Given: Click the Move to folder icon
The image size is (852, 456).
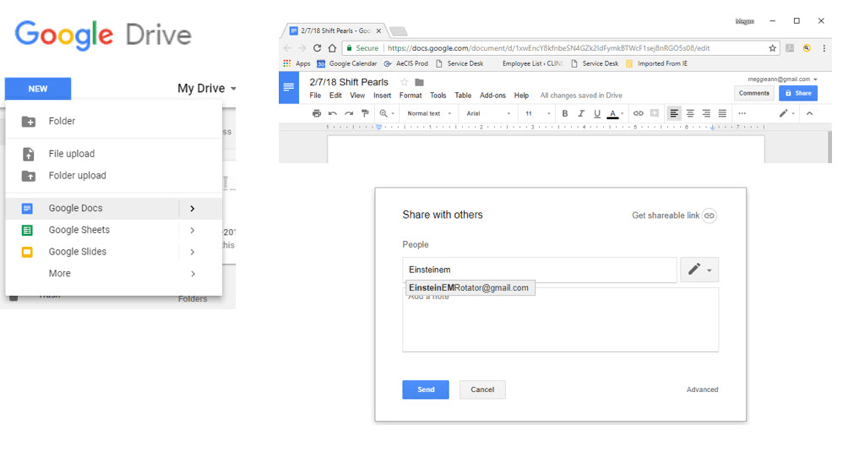Looking at the screenshot, I should (x=419, y=82).
